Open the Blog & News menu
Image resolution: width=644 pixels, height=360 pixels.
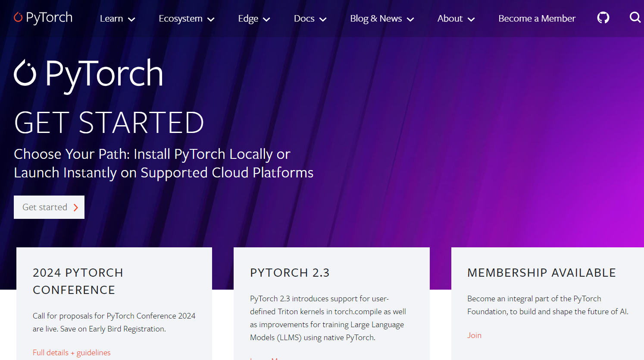[x=381, y=19]
